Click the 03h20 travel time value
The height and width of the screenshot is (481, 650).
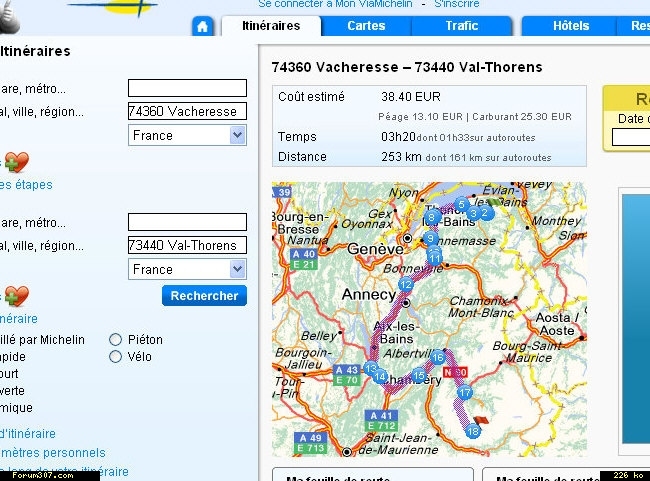(x=398, y=137)
